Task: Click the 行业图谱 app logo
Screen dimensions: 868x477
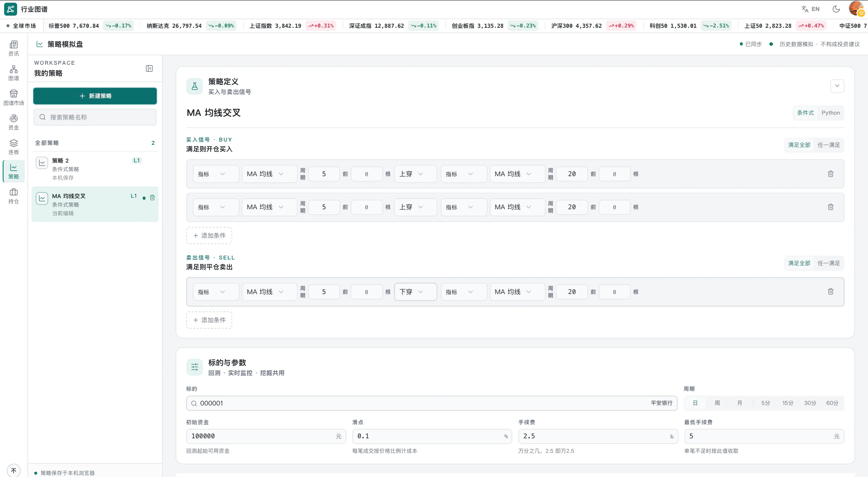Action: (x=10, y=9)
